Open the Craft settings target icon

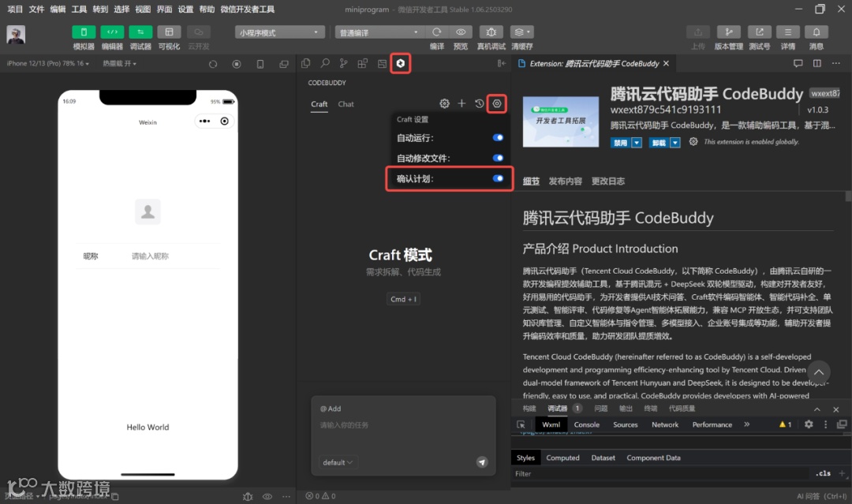click(x=497, y=104)
